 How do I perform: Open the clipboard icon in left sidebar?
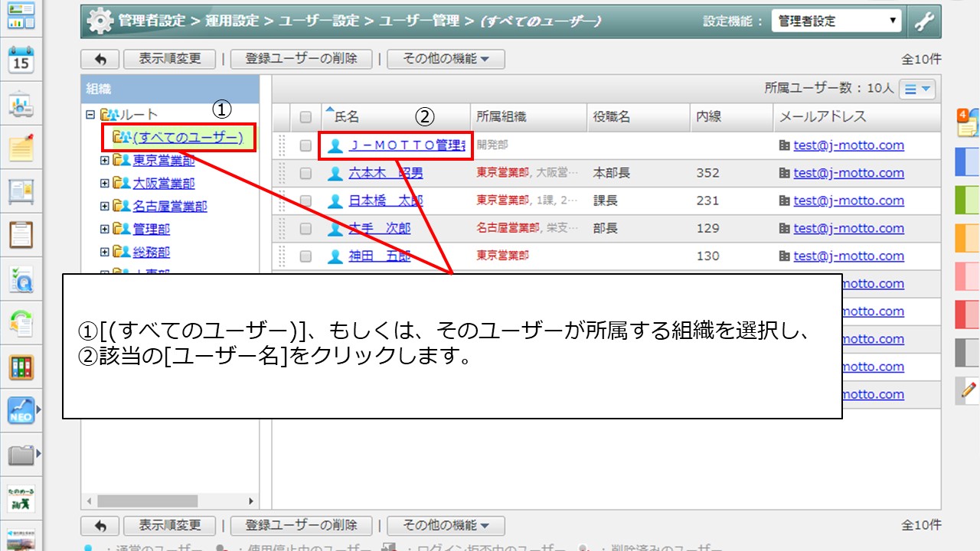(21, 234)
